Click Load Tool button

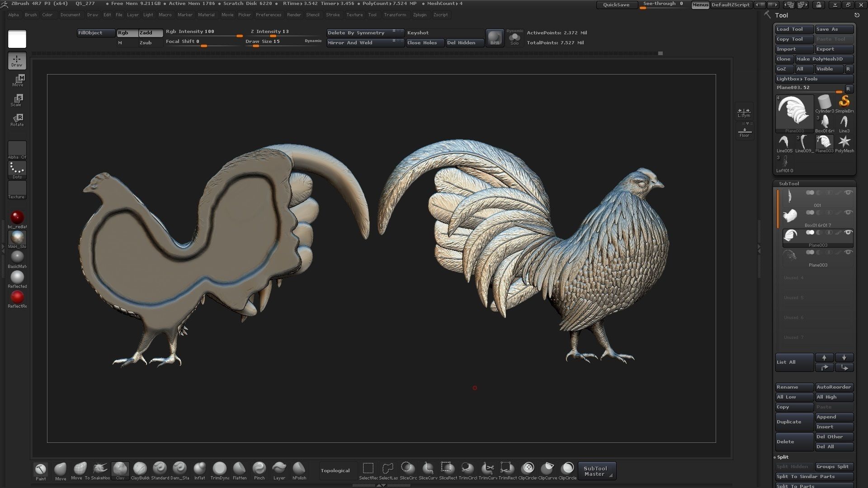[794, 29]
